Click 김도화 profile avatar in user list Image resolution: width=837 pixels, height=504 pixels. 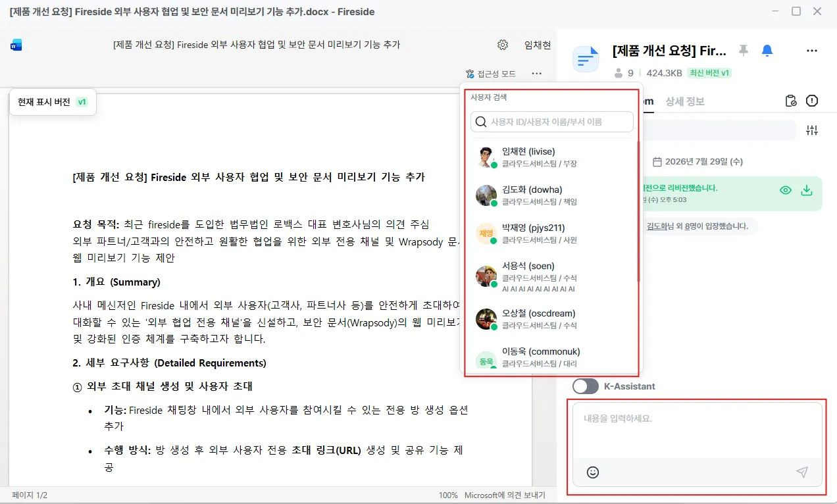pos(486,195)
